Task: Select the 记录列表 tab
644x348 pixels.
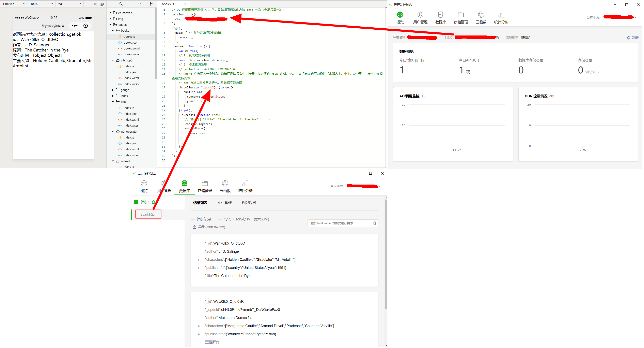Action: click(x=199, y=202)
